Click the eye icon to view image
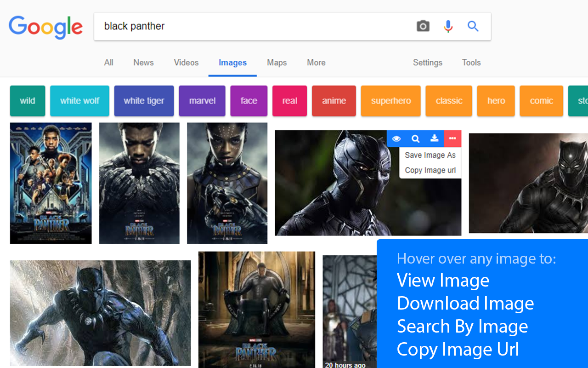 396,138
